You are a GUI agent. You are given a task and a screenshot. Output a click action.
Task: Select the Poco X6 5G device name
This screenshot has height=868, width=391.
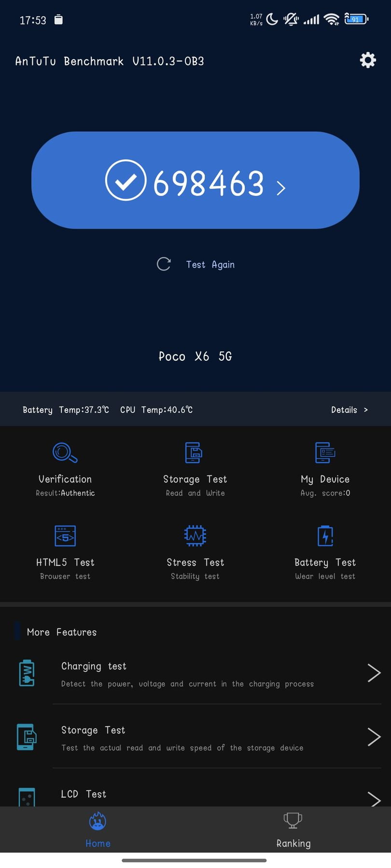click(x=195, y=356)
